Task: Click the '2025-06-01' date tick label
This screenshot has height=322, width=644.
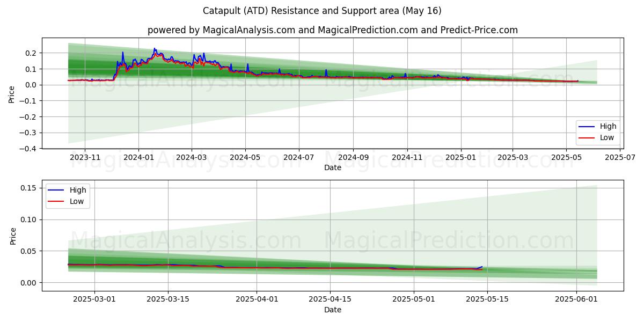Action: pos(576,299)
